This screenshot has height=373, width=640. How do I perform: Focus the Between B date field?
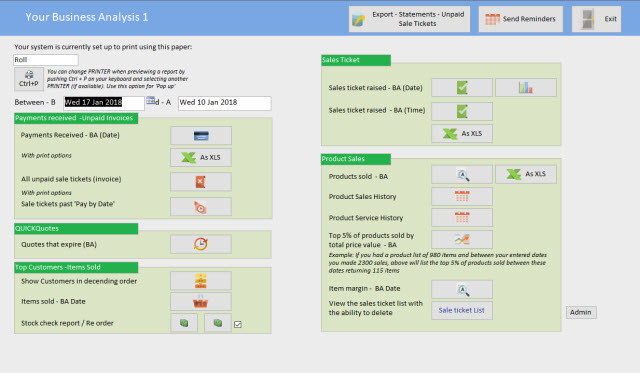pos(104,103)
